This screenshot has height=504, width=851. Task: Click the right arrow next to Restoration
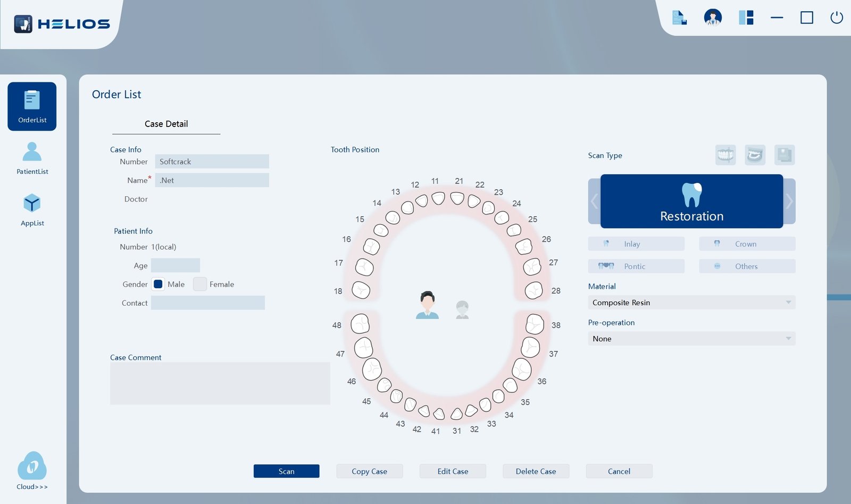[789, 201]
